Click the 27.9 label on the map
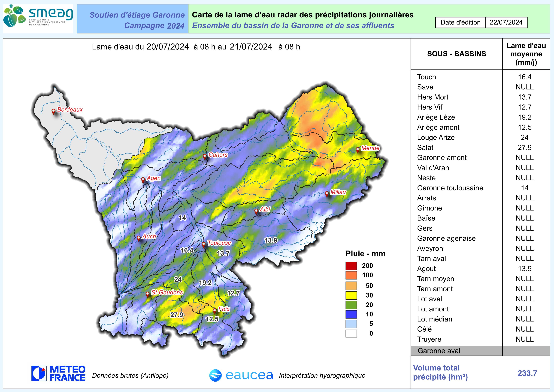 [x=177, y=315]
